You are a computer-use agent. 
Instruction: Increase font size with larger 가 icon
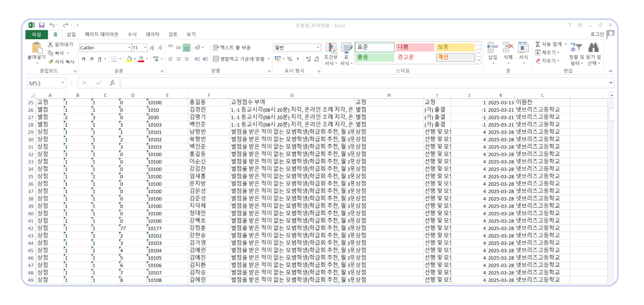[152, 48]
